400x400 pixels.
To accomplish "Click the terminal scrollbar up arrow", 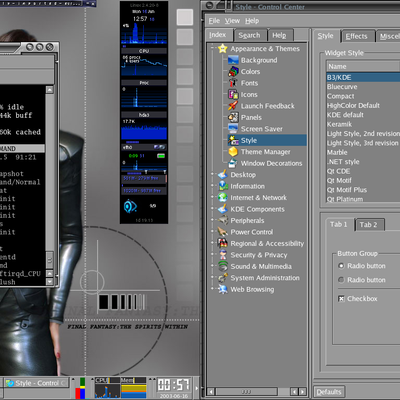I will (50, 90).
